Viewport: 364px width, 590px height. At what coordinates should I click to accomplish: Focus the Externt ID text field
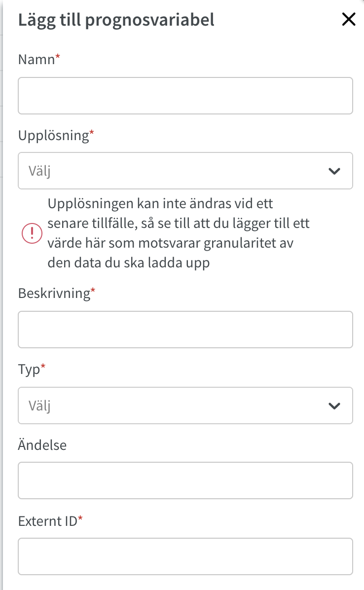coord(185,556)
